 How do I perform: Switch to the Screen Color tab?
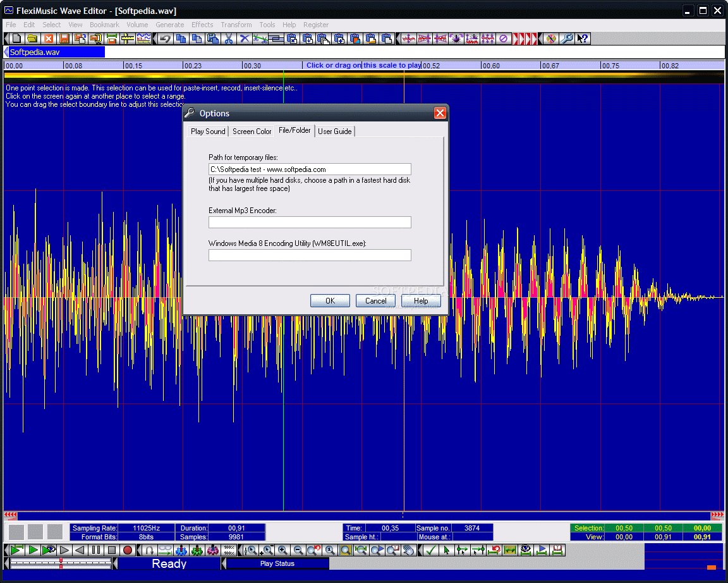click(252, 132)
